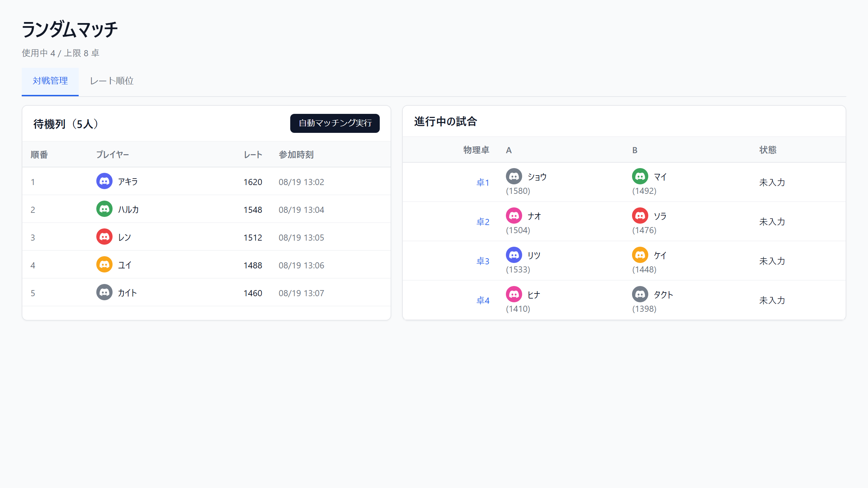Click the 待機列（5人） heading

[x=66, y=124]
